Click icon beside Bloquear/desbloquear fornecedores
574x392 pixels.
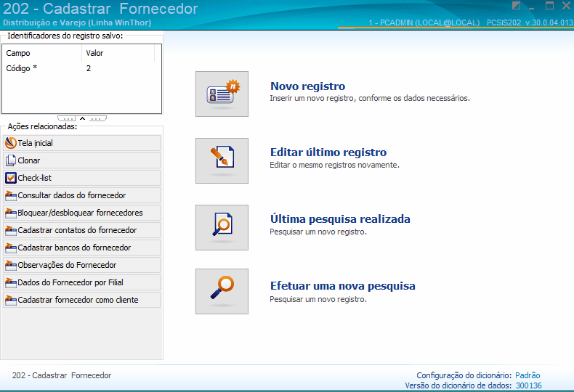click(x=11, y=213)
